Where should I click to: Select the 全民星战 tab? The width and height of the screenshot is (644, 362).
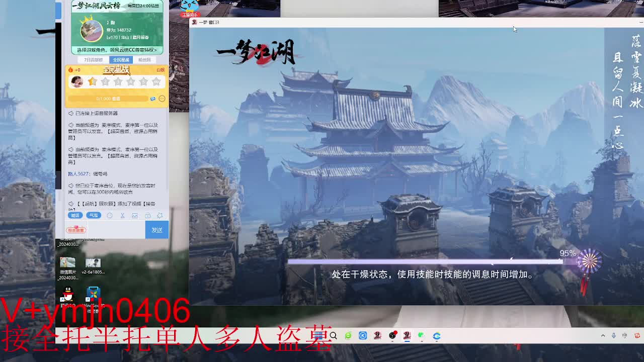point(121,60)
